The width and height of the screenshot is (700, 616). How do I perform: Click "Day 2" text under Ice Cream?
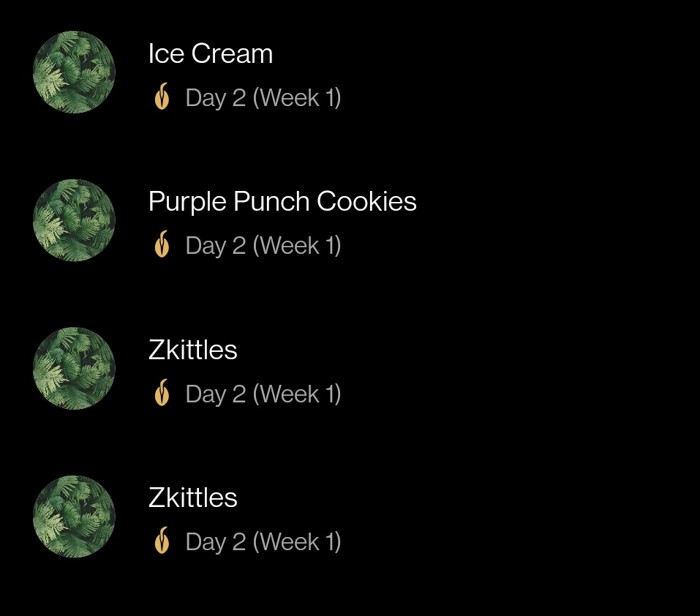point(216,97)
